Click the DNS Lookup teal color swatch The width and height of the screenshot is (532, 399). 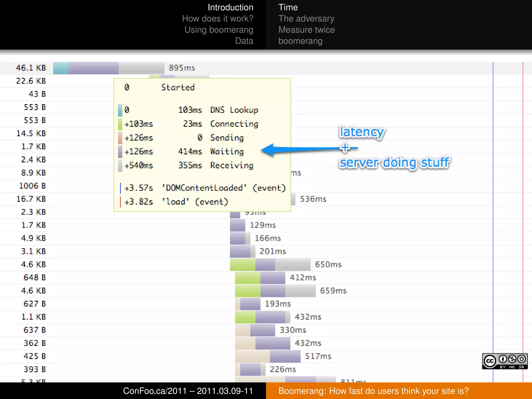[x=120, y=110]
